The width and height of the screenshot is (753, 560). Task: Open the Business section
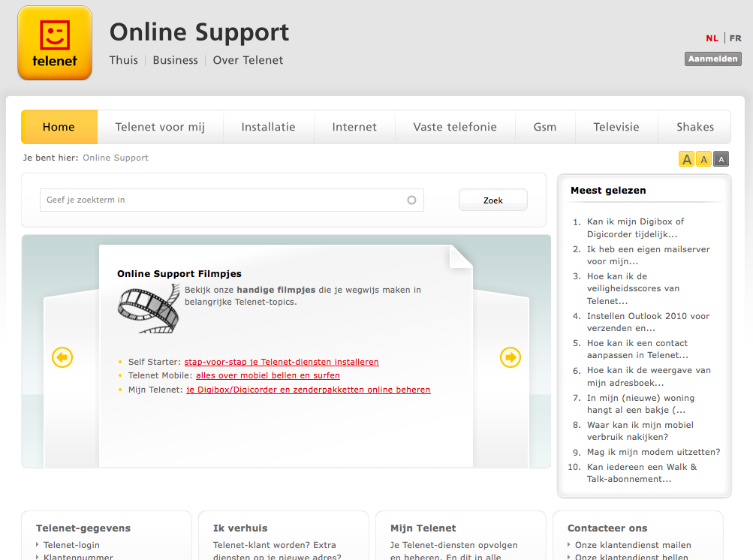click(x=175, y=59)
